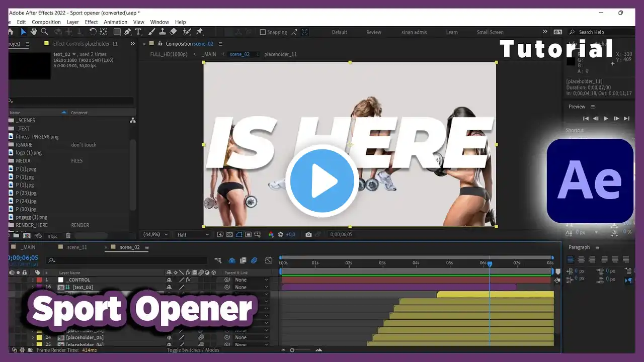Select the Roto Brush tool
Viewport: 644px width, 362px height.
tap(187, 32)
